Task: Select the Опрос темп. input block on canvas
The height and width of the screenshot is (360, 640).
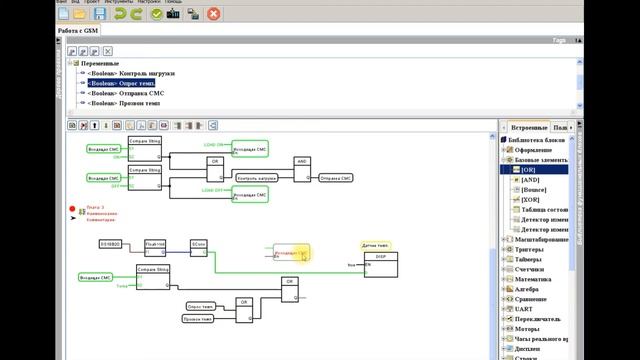Action: pyautogui.click(x=200, y=306)
